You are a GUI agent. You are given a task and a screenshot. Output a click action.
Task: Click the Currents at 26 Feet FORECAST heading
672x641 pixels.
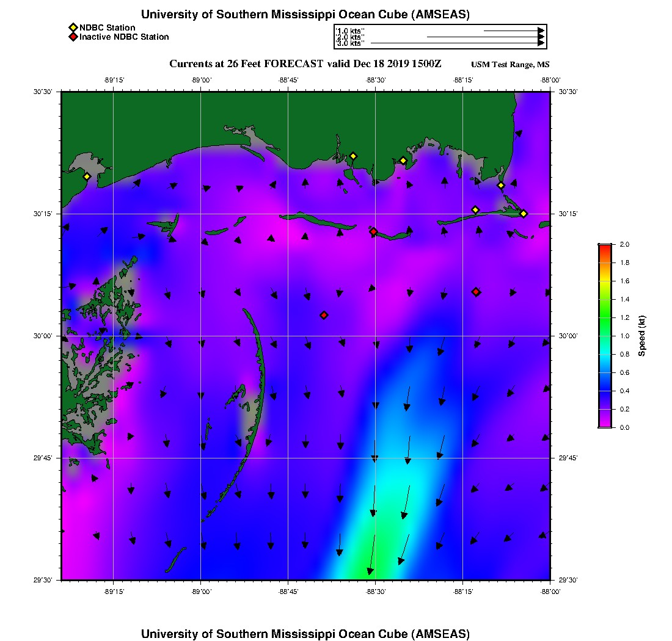(305, 64)
